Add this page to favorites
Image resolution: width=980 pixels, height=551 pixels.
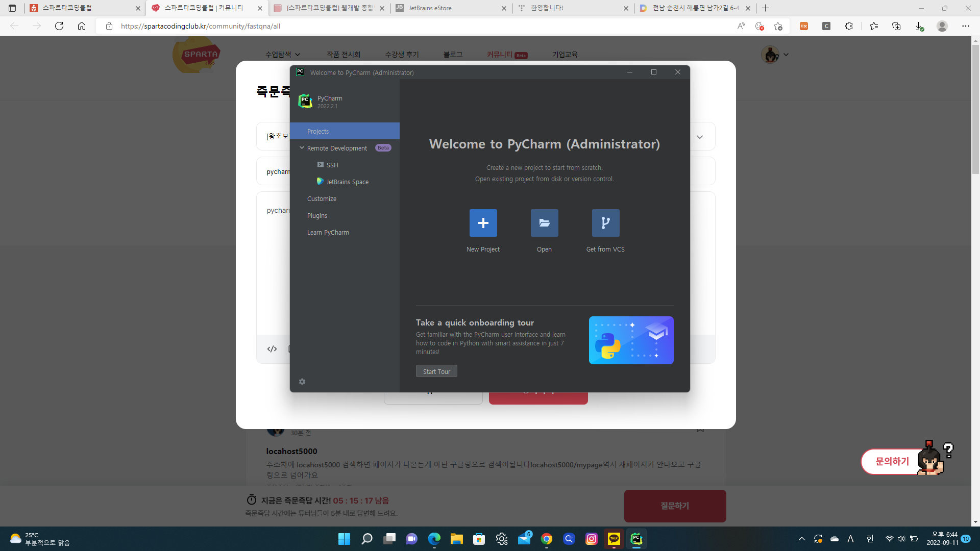pos(778,26)
